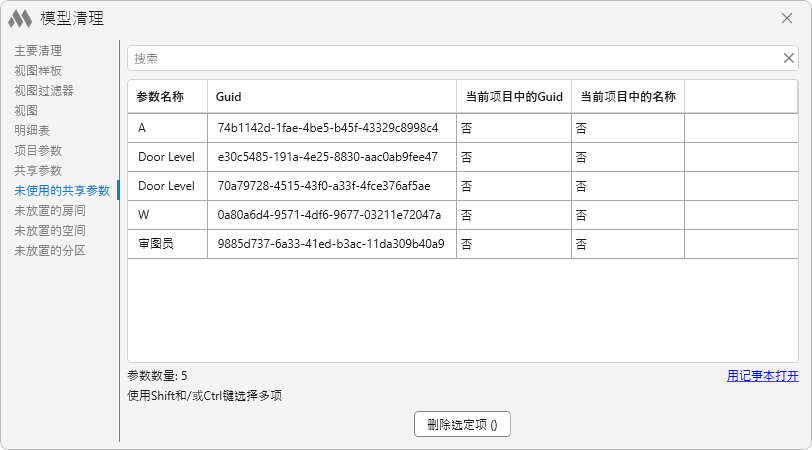
Task: Select Door Level row with Guid e30c5485
Action: coord(300,157)
